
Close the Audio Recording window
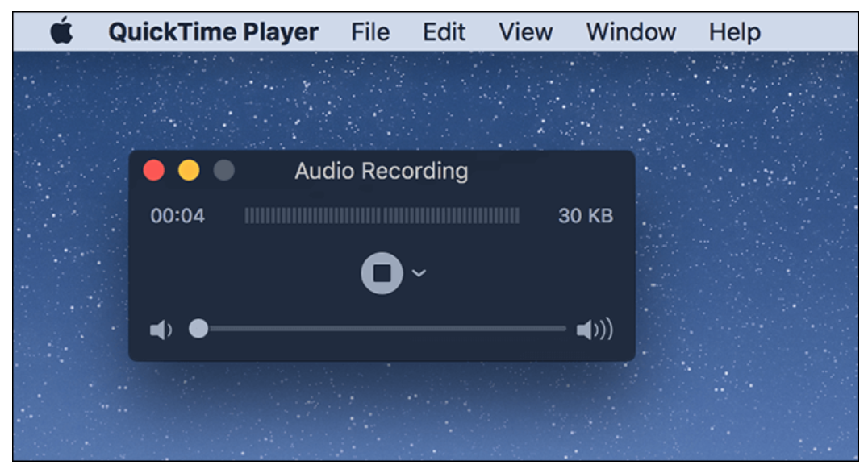[154, 170]
